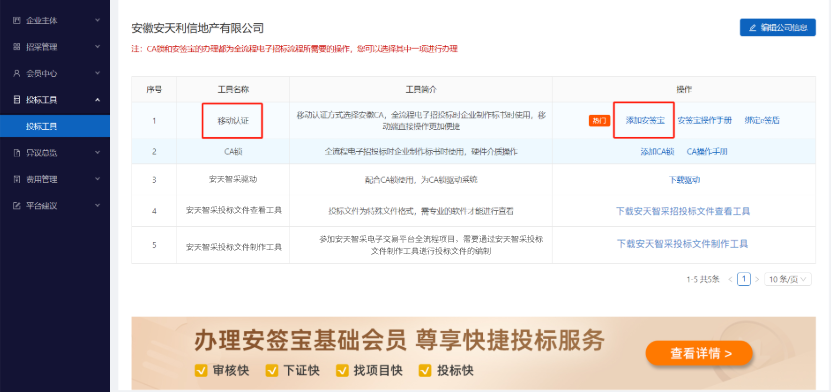
Task: Expand the 招采管理 menu chevron
Action: point(98,47)
